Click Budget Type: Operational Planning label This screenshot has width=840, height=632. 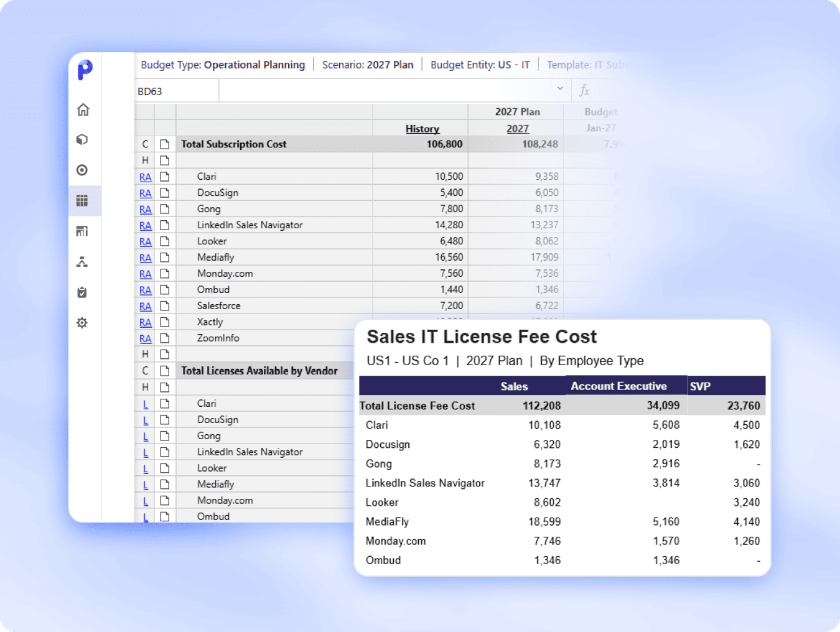(x=223, y=65)
